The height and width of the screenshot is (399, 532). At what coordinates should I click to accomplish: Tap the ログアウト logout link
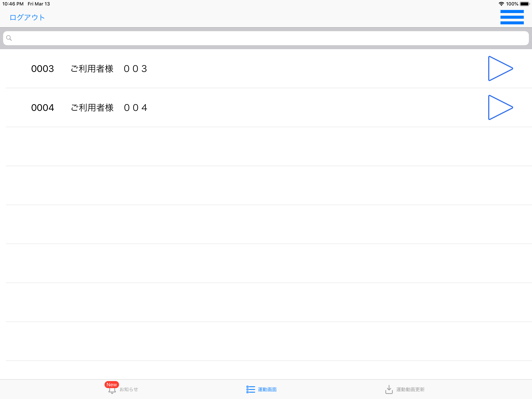tap(27, 17)
